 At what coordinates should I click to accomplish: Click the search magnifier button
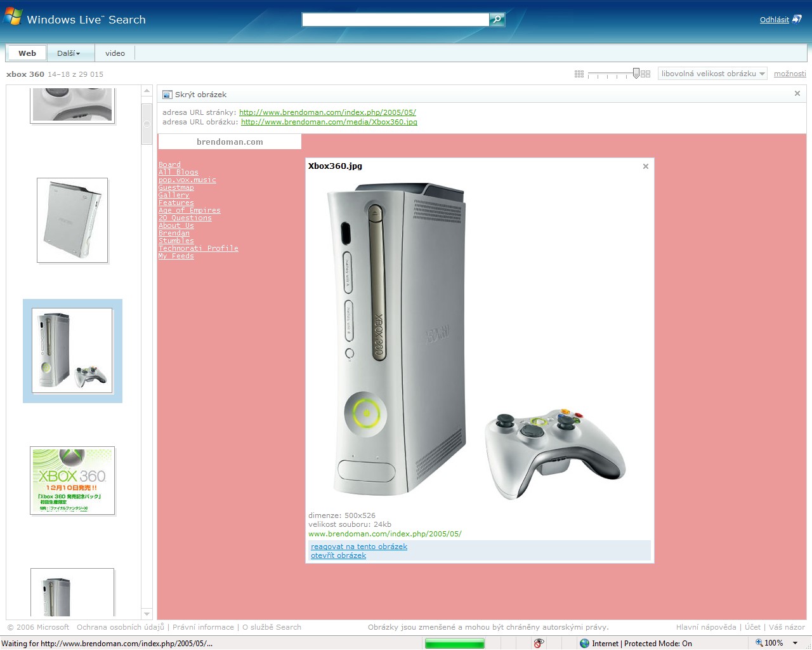497,20
